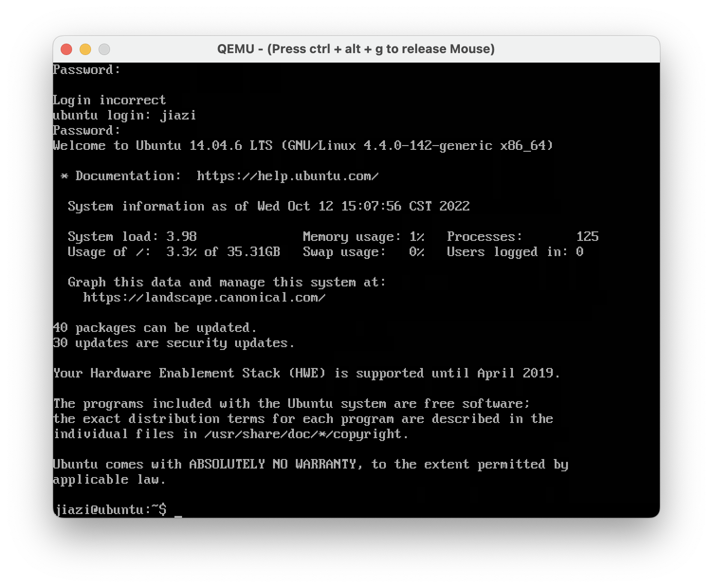This screenshot has height=588, width=713.
Task: Click the 'Usage of /: 3.3% of 35.31GB' entry
Action: [174, 252]
